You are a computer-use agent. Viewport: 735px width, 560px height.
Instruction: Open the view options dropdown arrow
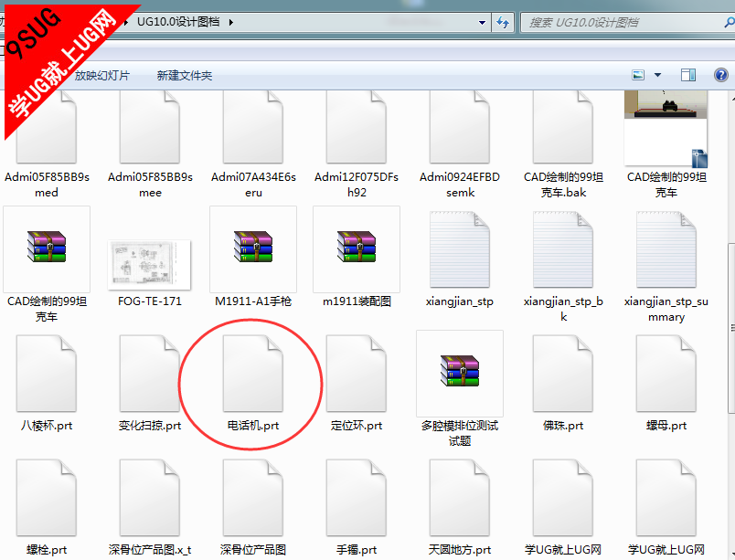point(657,75)
